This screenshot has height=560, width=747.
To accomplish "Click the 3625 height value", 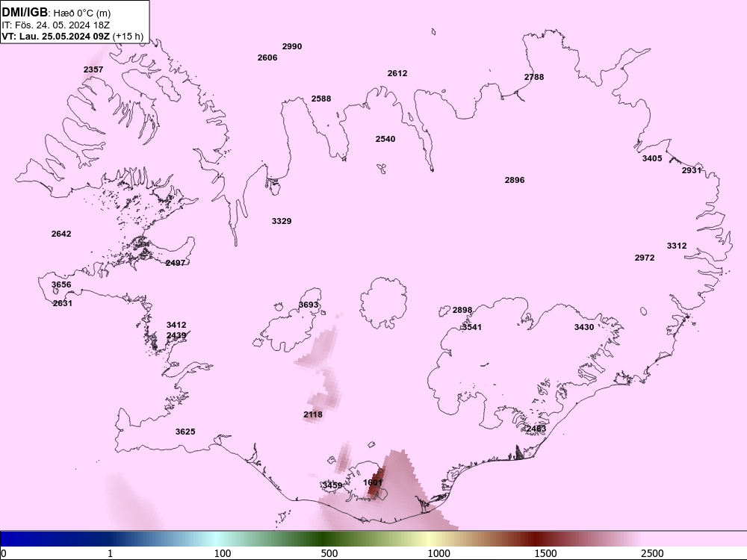I will 185,432.
